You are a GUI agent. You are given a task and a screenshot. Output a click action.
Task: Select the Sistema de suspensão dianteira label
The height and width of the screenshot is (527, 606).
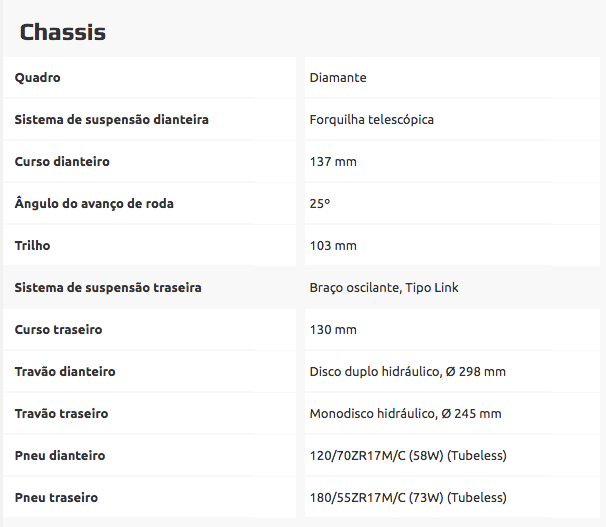coord(111,119)
